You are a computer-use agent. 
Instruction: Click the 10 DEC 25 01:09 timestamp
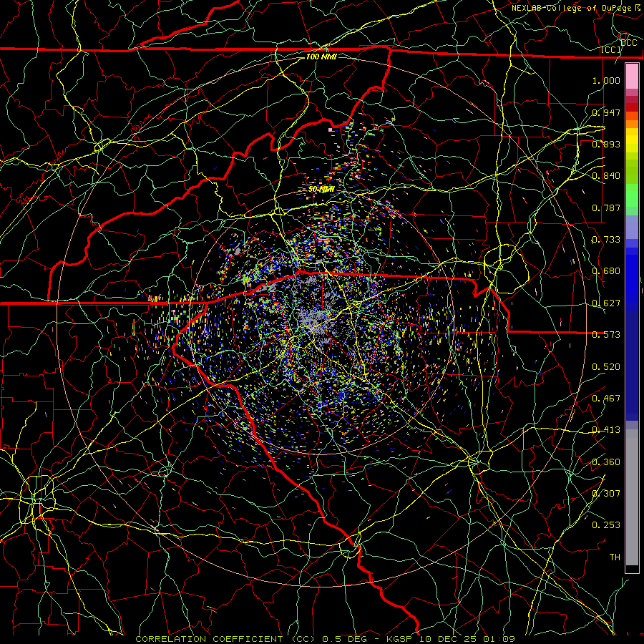467,639
